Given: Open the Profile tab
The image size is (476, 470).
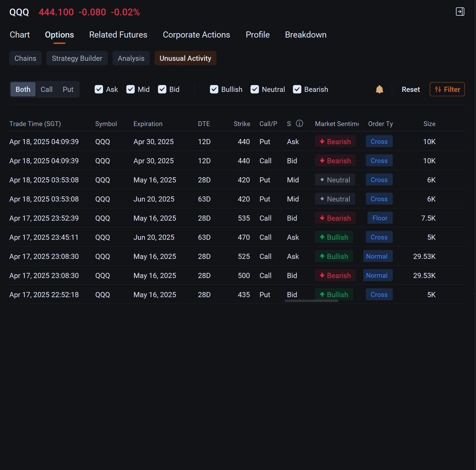Looking at the screenshot, I should point(258,35).
